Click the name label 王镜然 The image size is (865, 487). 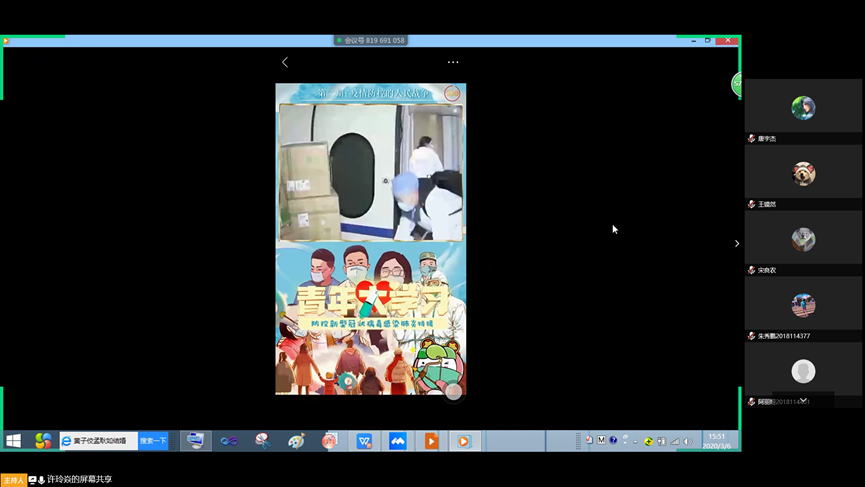click(767, 204)
